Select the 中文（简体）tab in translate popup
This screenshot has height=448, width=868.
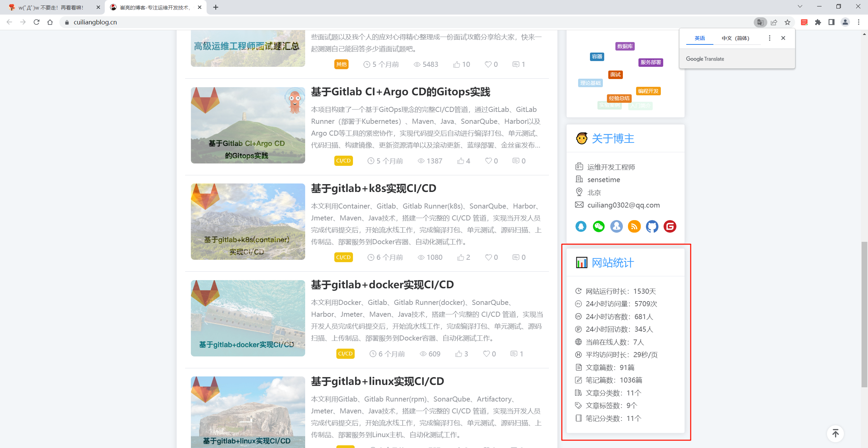pos(735,38)
